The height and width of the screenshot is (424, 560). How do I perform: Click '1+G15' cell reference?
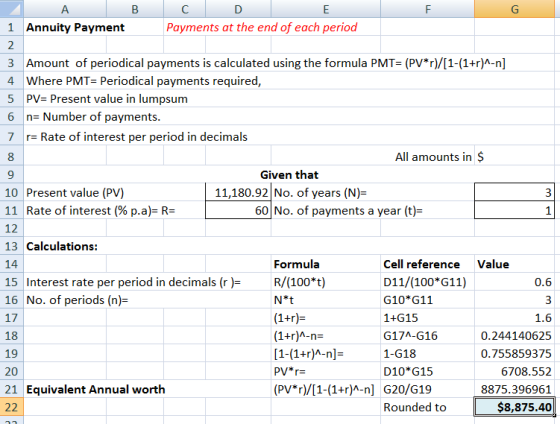click(x=400, y=318)
